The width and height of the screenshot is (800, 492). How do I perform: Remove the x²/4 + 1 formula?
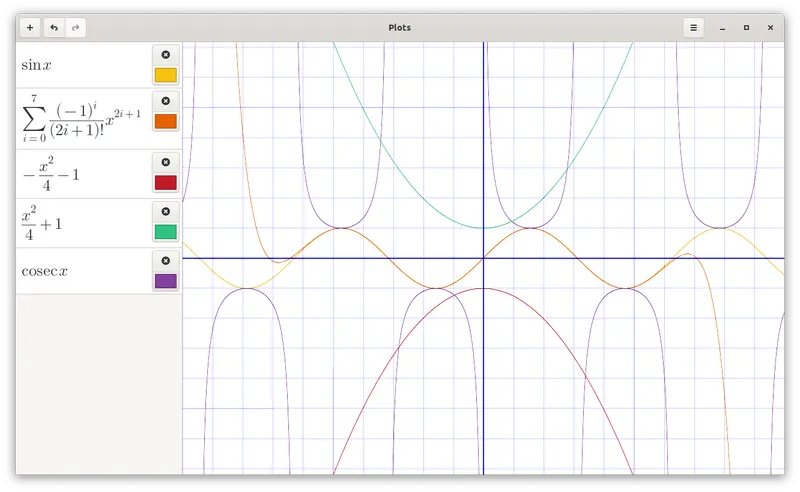click(166, 211)
